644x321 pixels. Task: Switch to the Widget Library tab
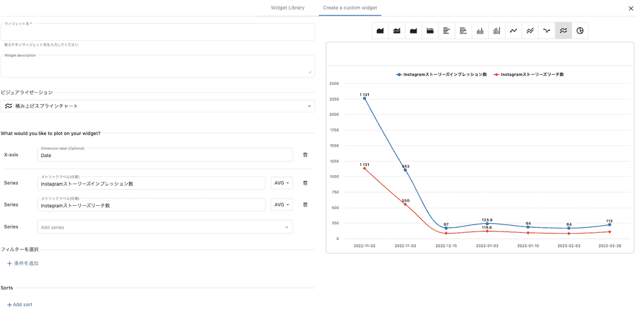[x=287, y=8]
